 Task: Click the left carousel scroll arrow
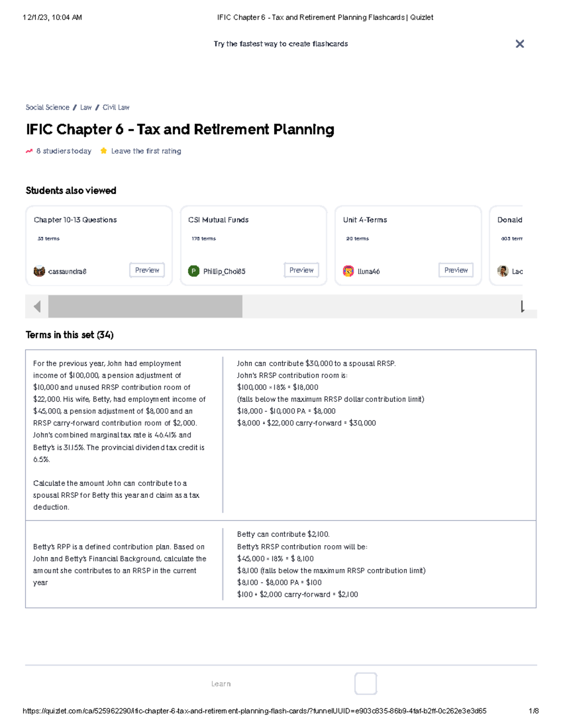[36, 307]
